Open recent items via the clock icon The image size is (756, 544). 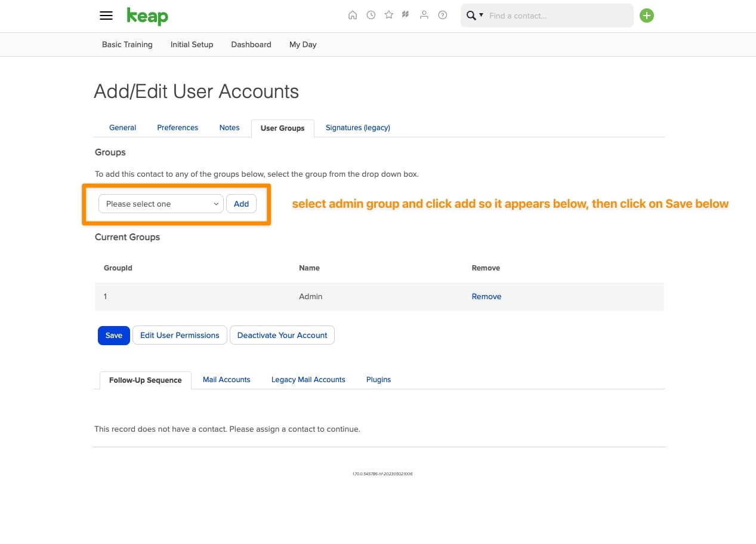(371, 15)
